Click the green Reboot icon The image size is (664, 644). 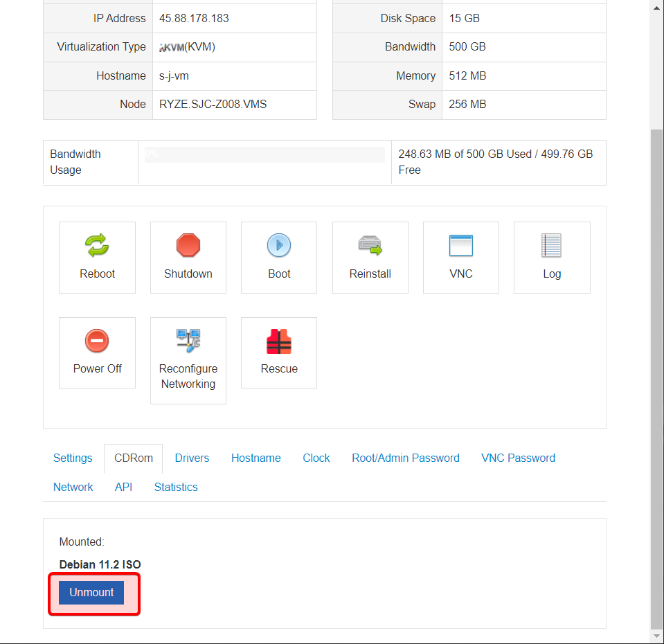97,246
